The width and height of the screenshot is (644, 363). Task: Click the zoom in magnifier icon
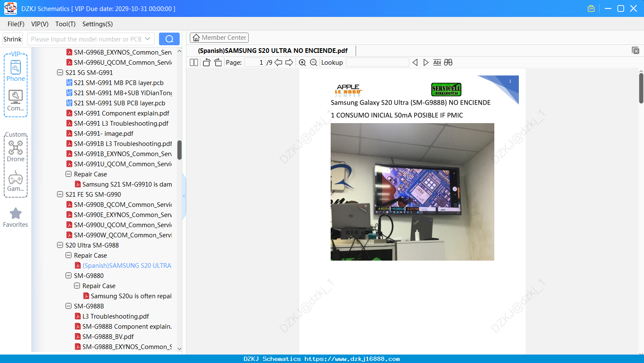[x=302, y=63]
